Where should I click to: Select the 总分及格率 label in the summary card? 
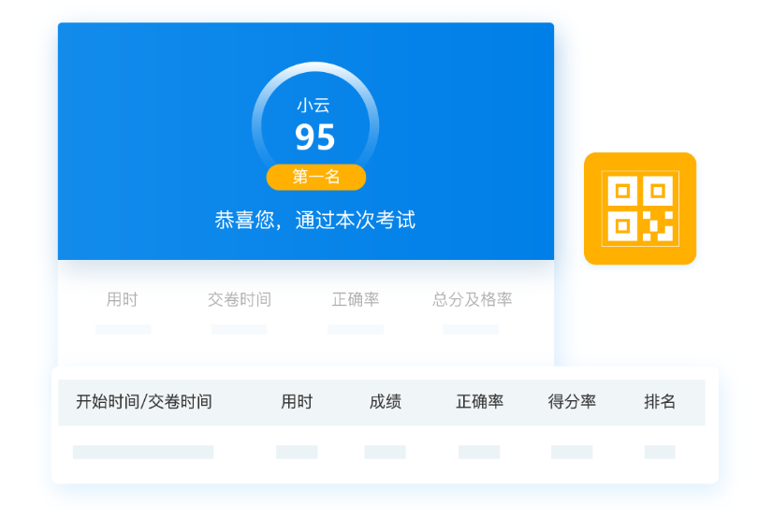point(472,299)
